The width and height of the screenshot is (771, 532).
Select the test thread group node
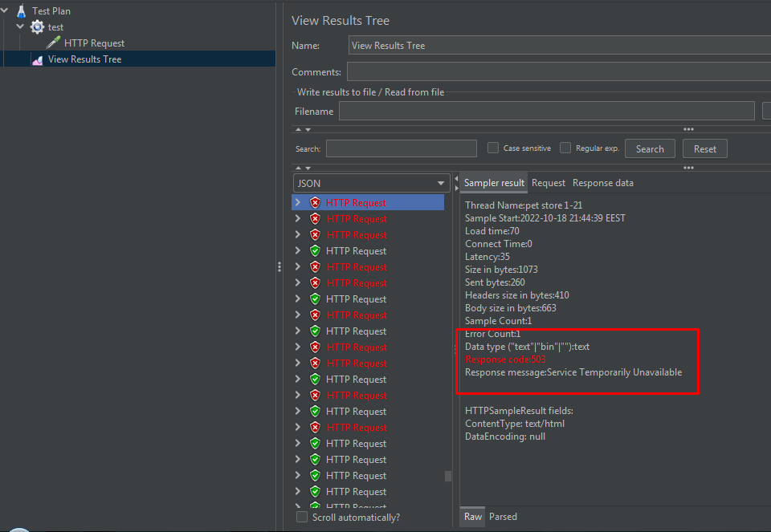(55, 27)
